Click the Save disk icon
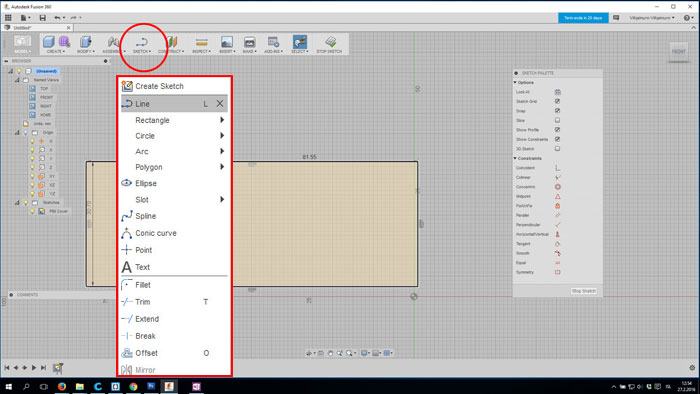 42,18
